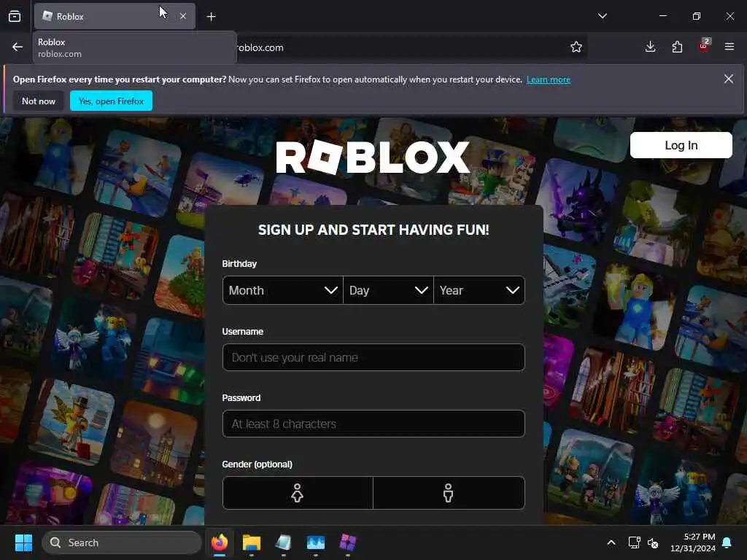Open the blue chart app on taskbar
The image size is (747, 560).
315,542
